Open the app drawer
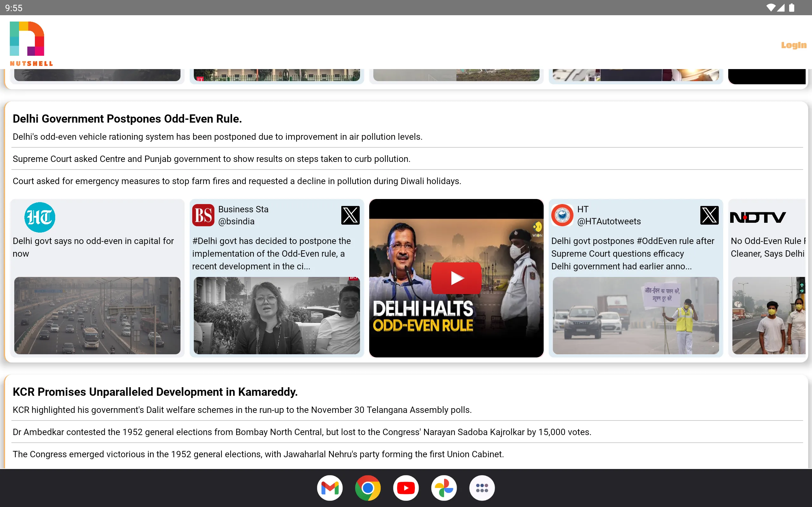The height and width of the screenshot is (507, 812). (482, 487)
